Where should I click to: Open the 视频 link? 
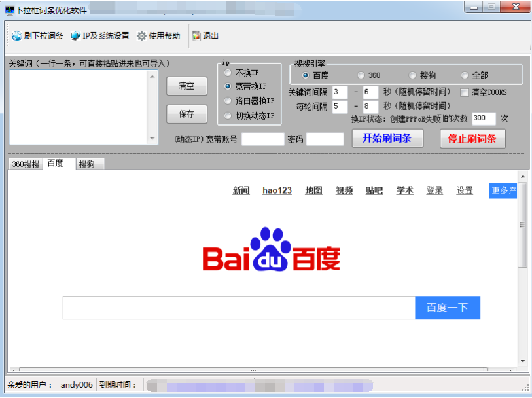[x=344, y=190]
